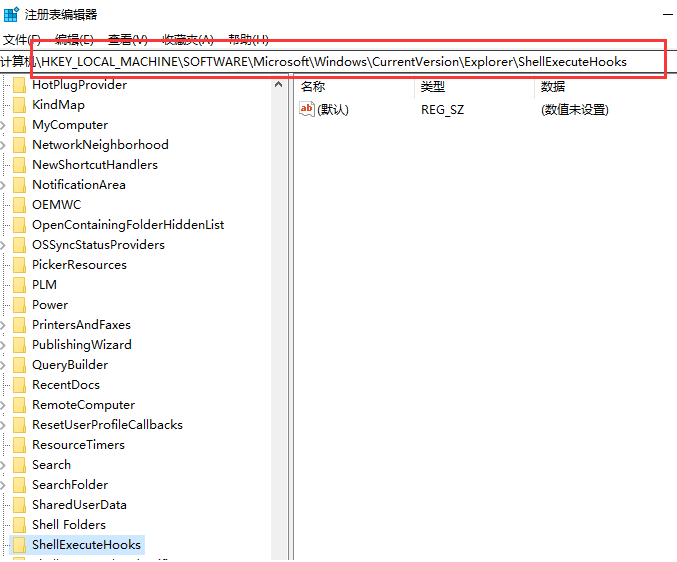Image resolution: width=677 pixels, height=562 pixels.
Task: Click the Shell Folders folder icon
Action: pyautogui.click(x=19, y=525)
